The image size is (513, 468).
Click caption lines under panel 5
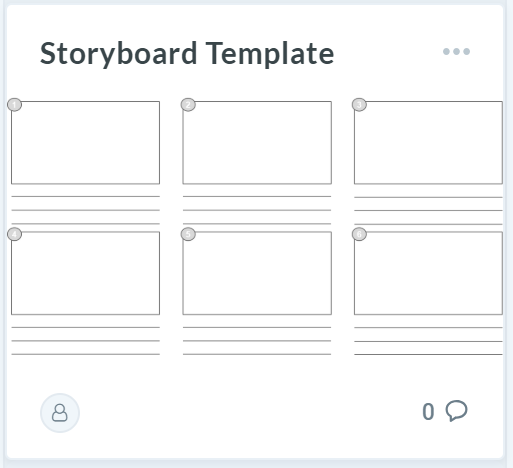click(x=257, y=341)
